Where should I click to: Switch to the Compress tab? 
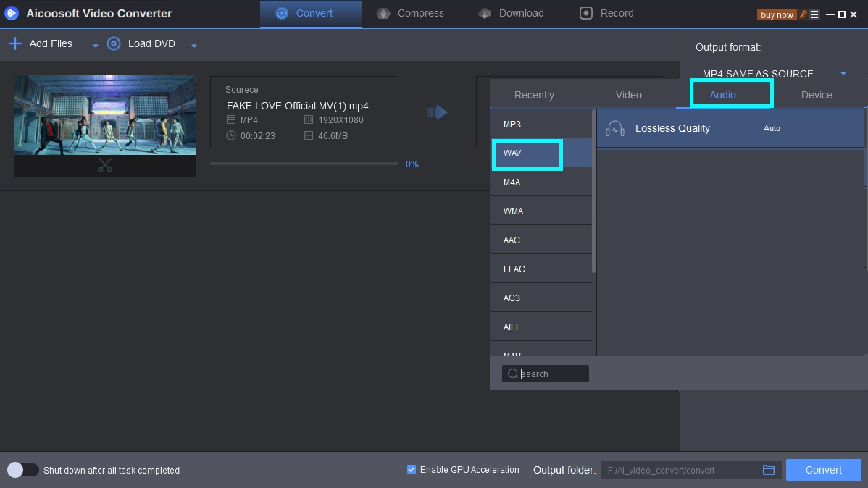tap(410, 13)
